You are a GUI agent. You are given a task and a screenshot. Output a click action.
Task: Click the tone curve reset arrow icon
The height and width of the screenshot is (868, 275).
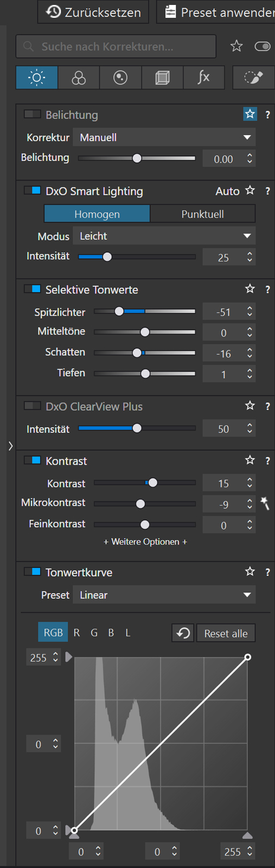pyautogui.click(x=183, y=633)
